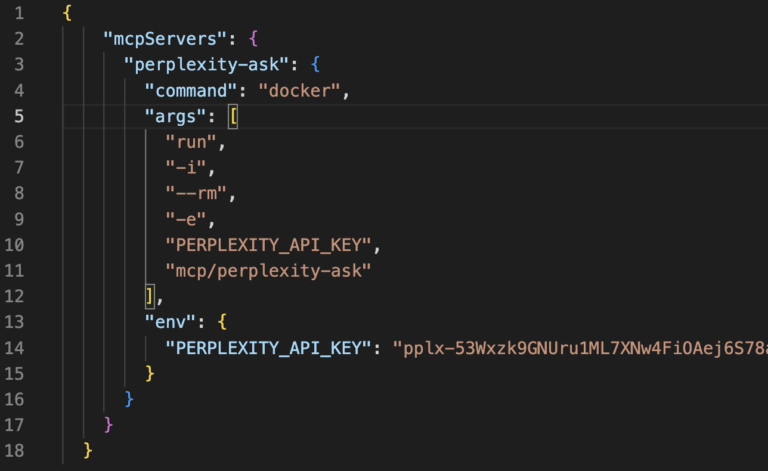Screen dimensions: 768x471
Task: Click the "mcpServers" key
Action: click(x=163, y=39)
